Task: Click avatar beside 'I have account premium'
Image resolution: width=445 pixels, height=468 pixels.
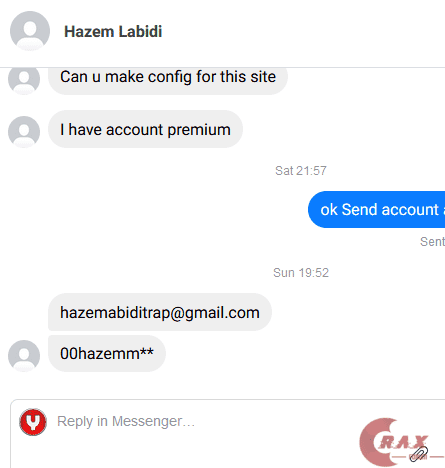Action: pyautogui.click(x=24, y=132)
